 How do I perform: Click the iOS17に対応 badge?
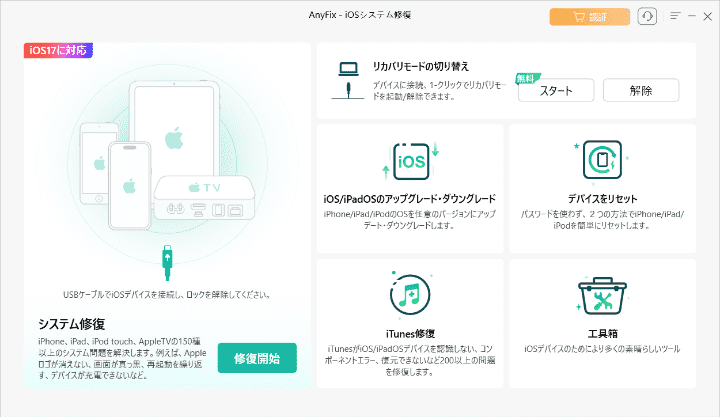point(58,50)
